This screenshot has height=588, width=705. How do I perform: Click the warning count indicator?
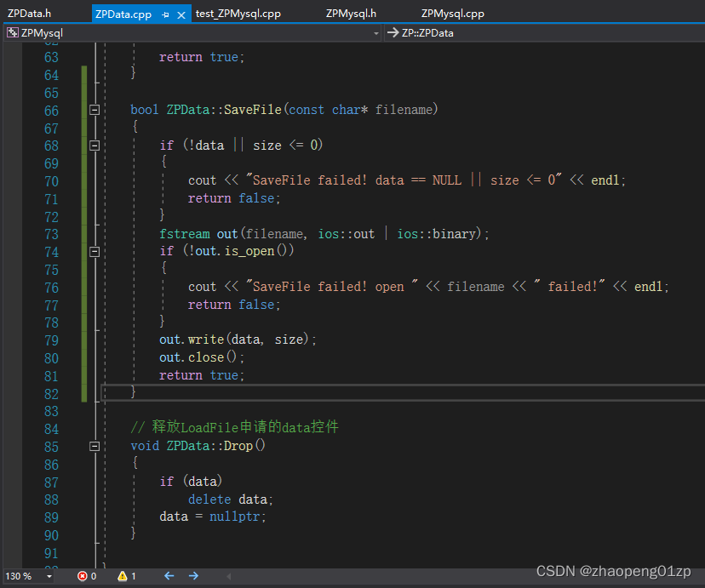[x=127, y=576]
